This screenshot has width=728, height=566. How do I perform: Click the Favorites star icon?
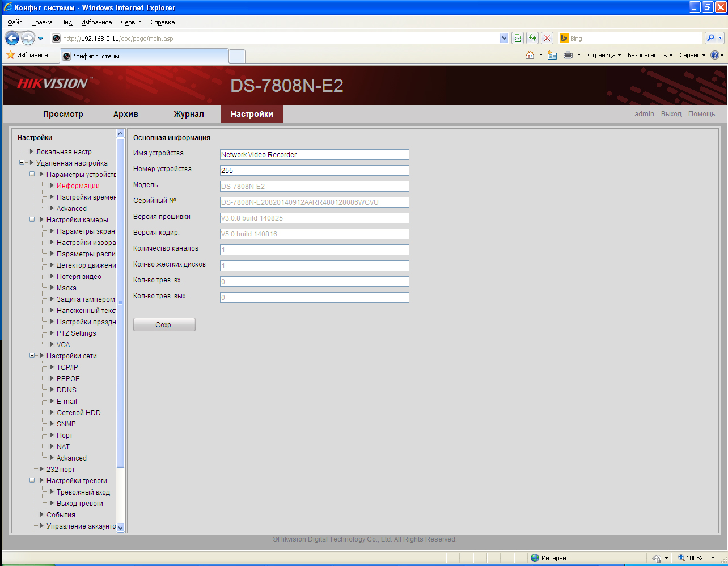tap(10, 55)
